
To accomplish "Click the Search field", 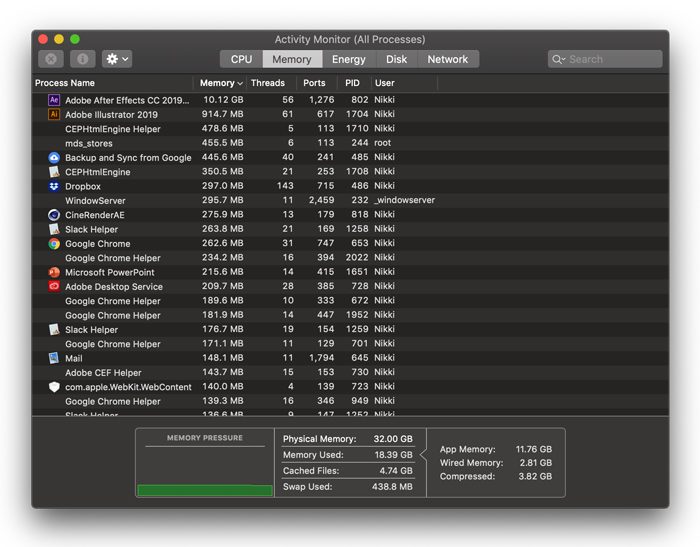I will point(605,59).
